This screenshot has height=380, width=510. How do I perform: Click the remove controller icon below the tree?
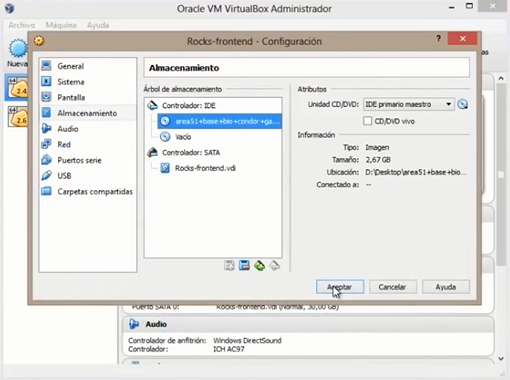click(x=244, y=266)
